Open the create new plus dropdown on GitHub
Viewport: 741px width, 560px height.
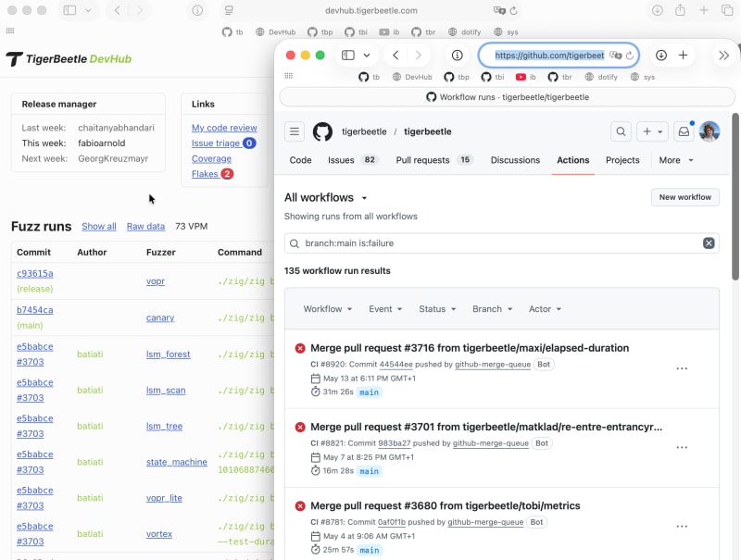652,131
